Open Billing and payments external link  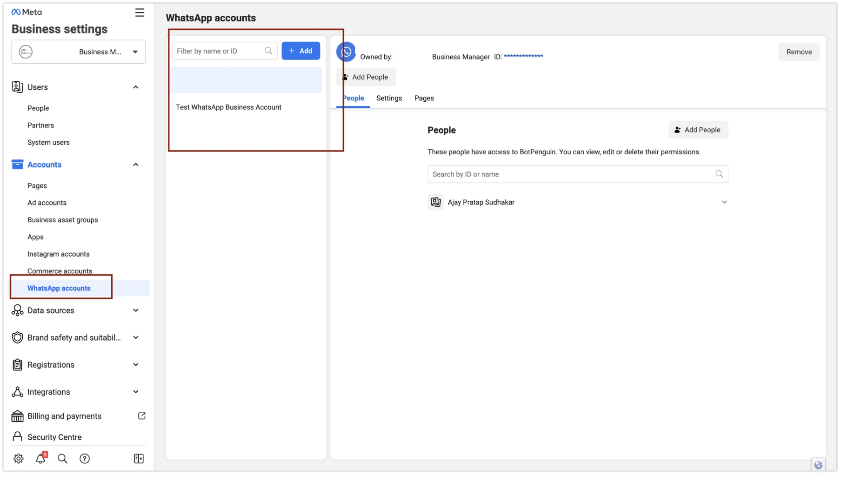click(141, 416)
